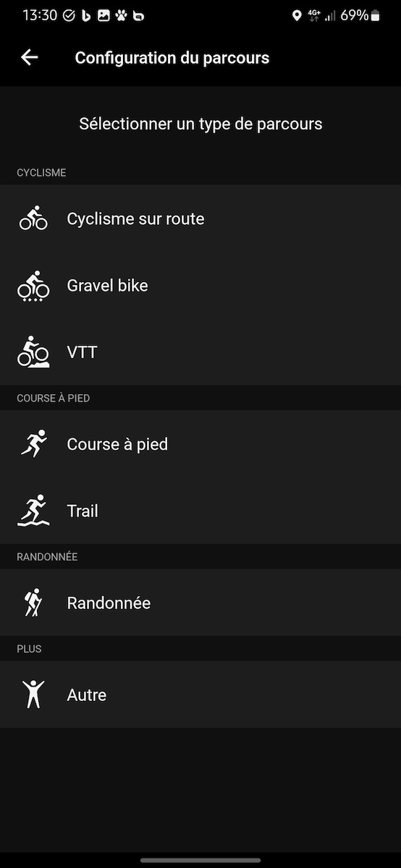Viewport: 401px width, 868px height.
Task: Select the Trail entry
Action: 200,511
